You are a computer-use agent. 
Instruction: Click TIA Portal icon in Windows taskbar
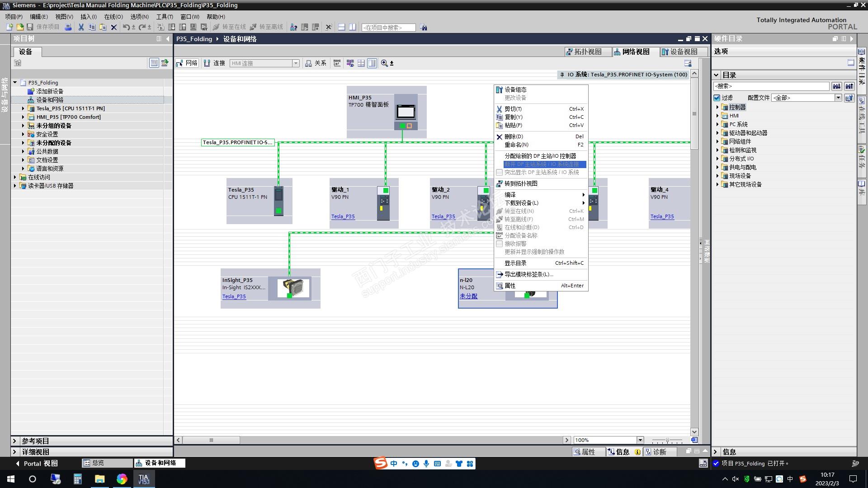pos(144,479)
